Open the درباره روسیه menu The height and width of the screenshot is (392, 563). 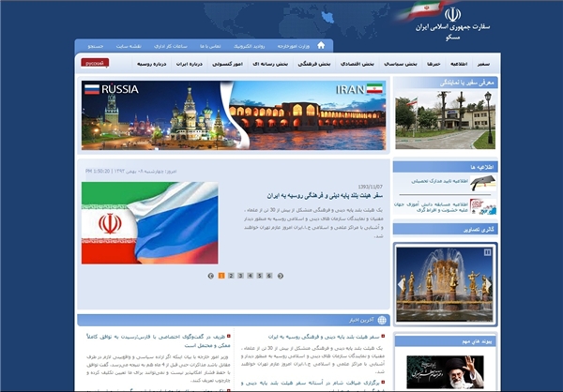pyautogui.click(x=151, y=64)
